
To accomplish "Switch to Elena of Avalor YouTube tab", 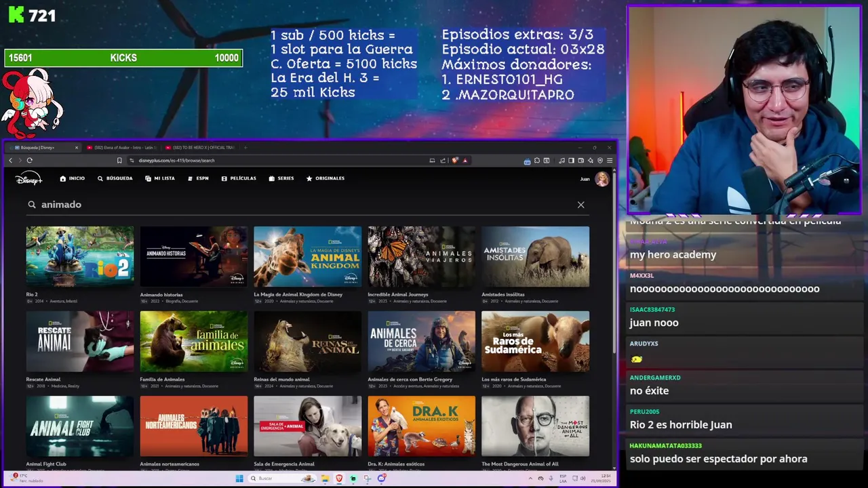I will (x=122, y=148).
